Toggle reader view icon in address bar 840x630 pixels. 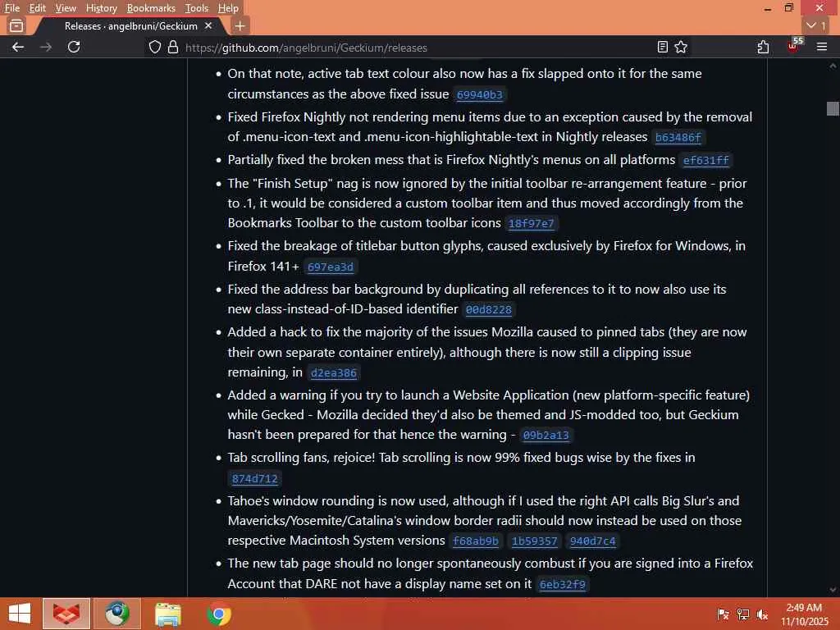663,47
